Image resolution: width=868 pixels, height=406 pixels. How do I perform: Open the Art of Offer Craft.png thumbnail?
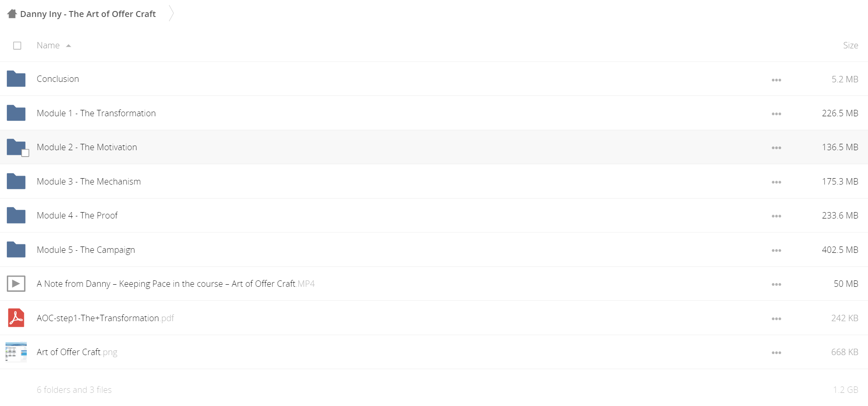point(16,352)
